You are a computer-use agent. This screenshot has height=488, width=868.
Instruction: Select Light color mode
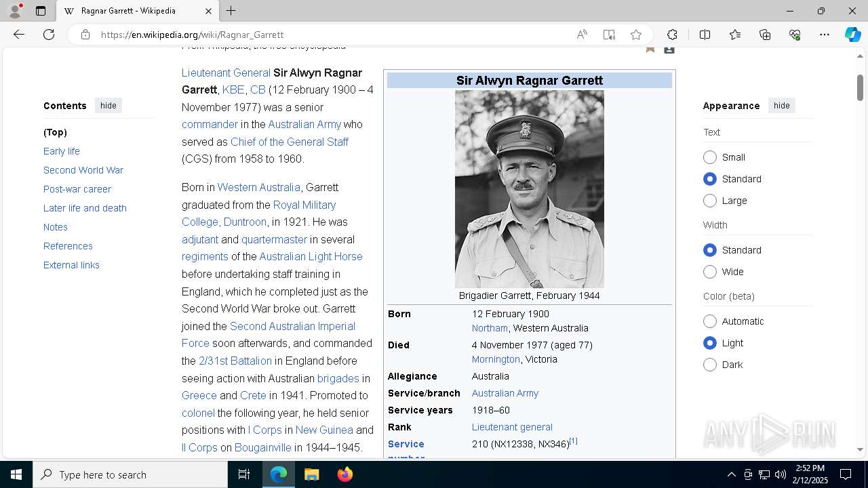pyautogui.click(x=710, y=343)
